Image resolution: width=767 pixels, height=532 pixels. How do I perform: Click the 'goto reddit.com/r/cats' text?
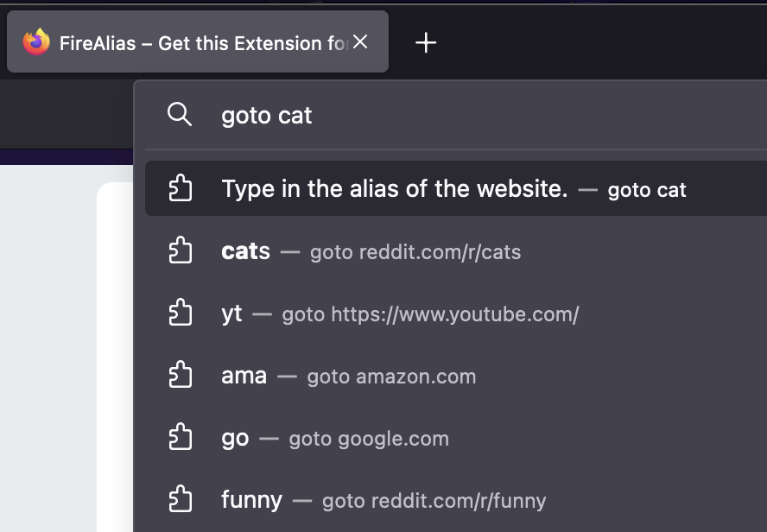point(415,252)
